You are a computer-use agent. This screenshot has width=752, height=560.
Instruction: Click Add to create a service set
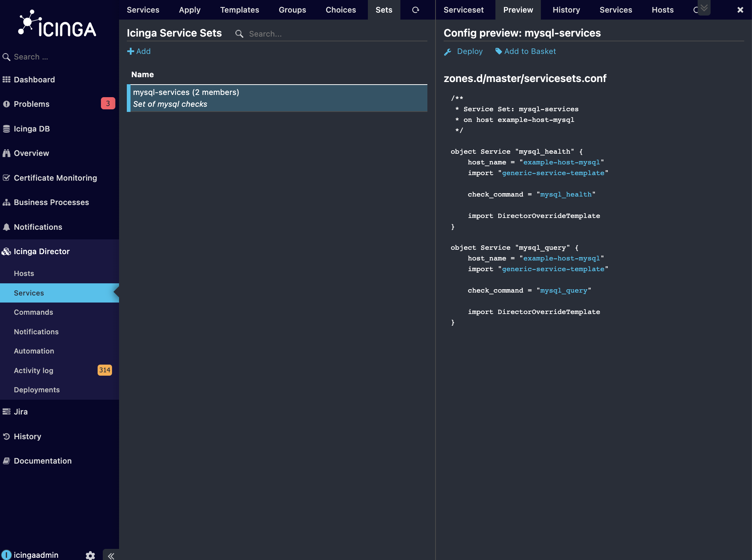pyautogui.click(x=139, y=51)
